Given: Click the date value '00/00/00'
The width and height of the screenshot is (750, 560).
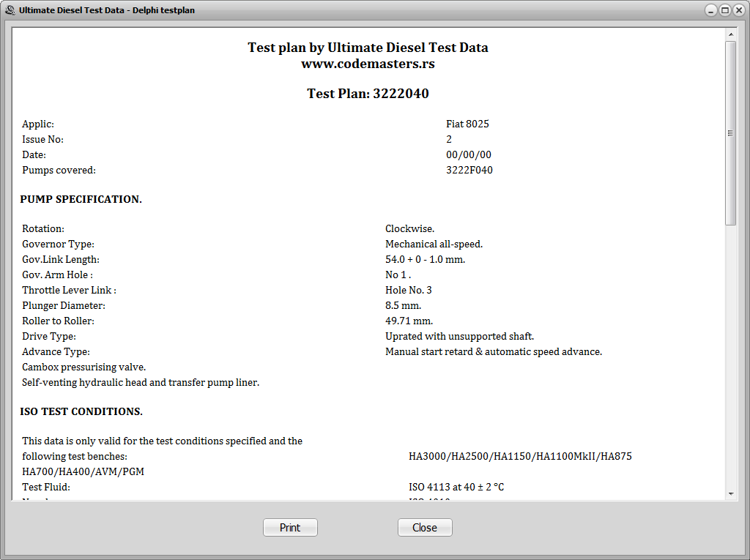Looking at the screenshot, I should [x=468, y=154].
